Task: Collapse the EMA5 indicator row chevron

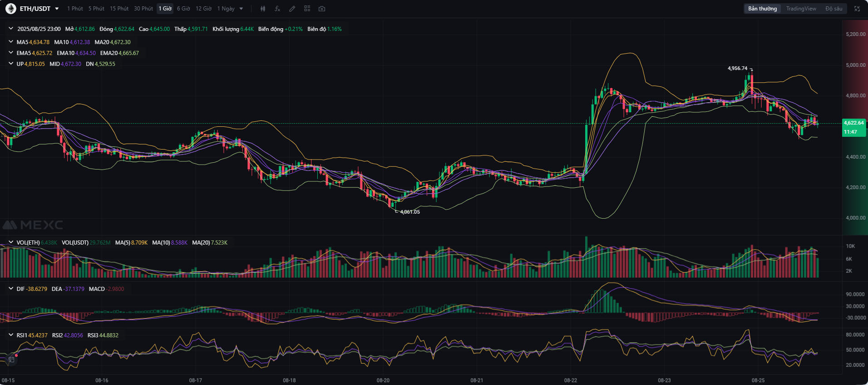Action: [x=11, y=53]
